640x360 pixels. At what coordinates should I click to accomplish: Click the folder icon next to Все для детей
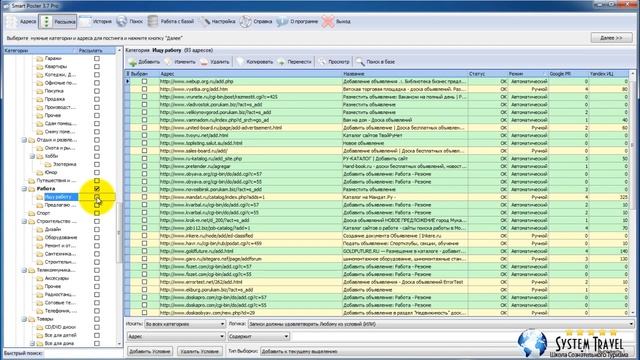(x=40, y=336)
